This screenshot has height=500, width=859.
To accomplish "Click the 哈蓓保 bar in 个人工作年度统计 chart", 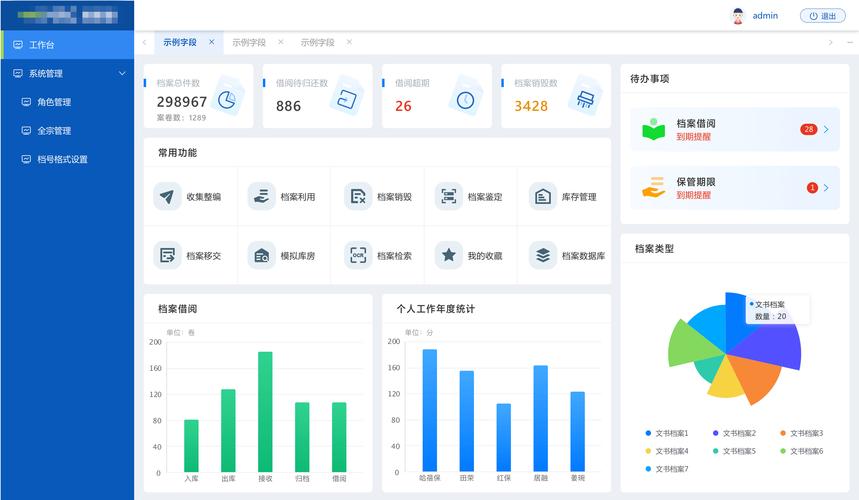I will (x=430, y=410).
